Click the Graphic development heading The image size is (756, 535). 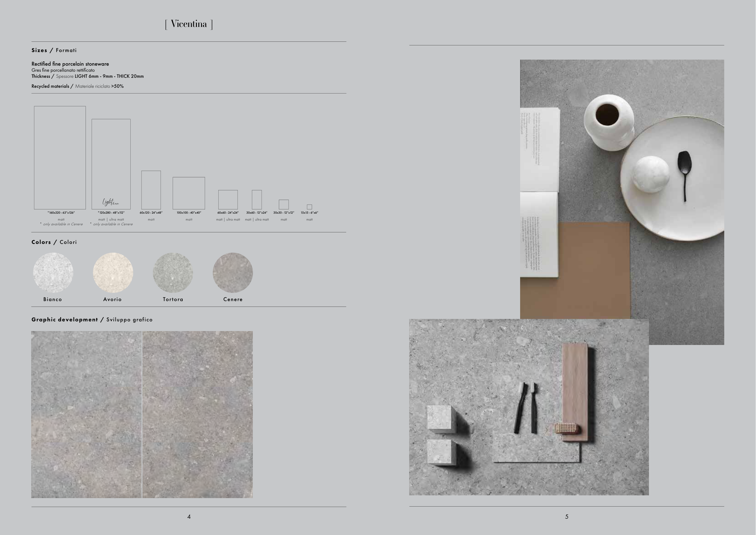(x=92, y=320)
